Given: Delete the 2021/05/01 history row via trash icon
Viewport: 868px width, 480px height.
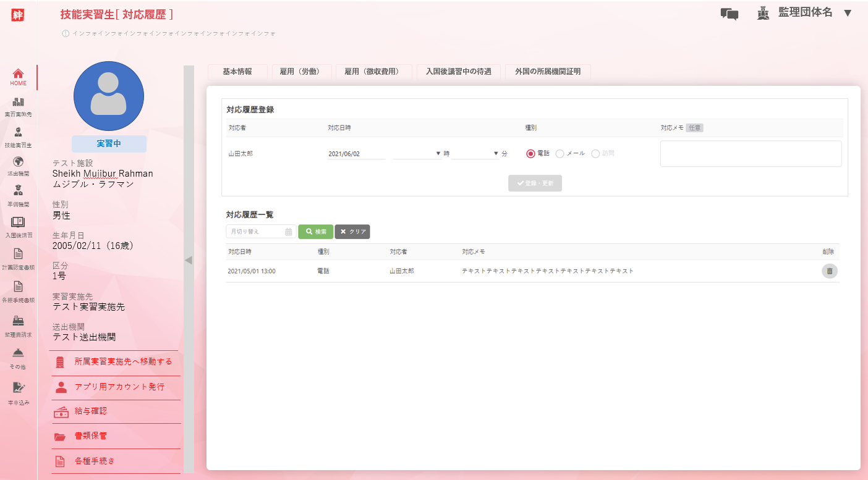Looking at the screenshot, I should pos(829,271).
